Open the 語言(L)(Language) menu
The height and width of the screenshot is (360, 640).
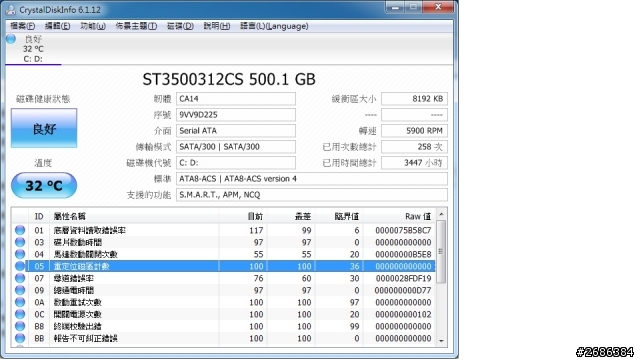274,26
